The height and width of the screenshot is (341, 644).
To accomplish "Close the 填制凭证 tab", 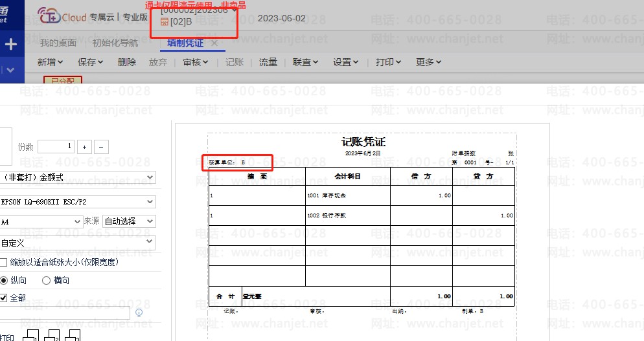I will (214, 43).
